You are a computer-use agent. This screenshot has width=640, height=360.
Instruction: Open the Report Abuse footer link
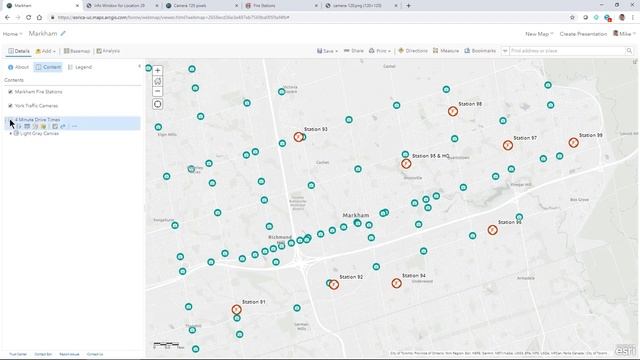[x=69, y=354]
